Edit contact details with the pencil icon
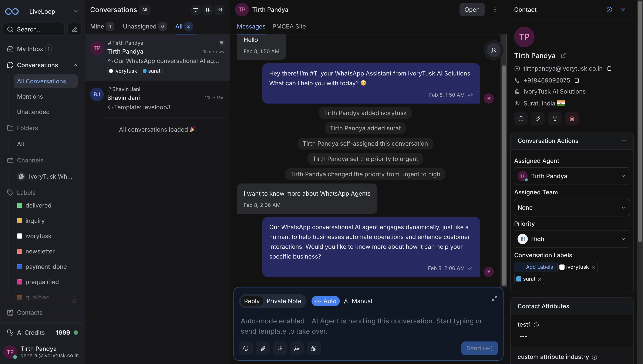The height and width of the screenshot is (364, 643). (538, 118)
